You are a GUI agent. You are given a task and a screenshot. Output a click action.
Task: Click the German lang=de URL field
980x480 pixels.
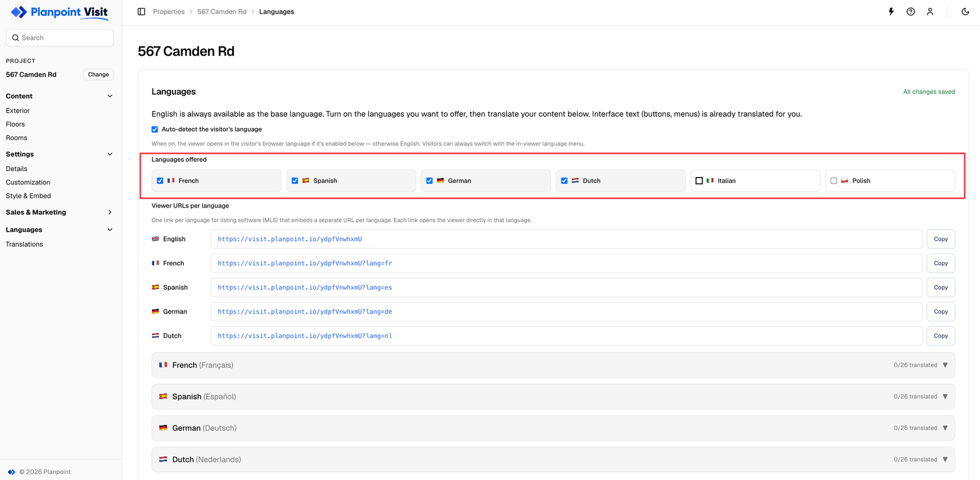[x=567, y=312]
